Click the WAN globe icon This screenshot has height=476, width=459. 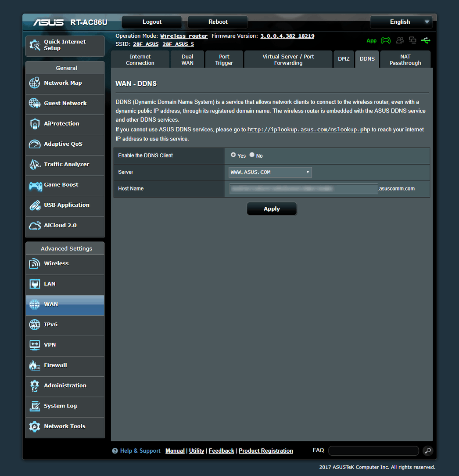click(35, 304)
